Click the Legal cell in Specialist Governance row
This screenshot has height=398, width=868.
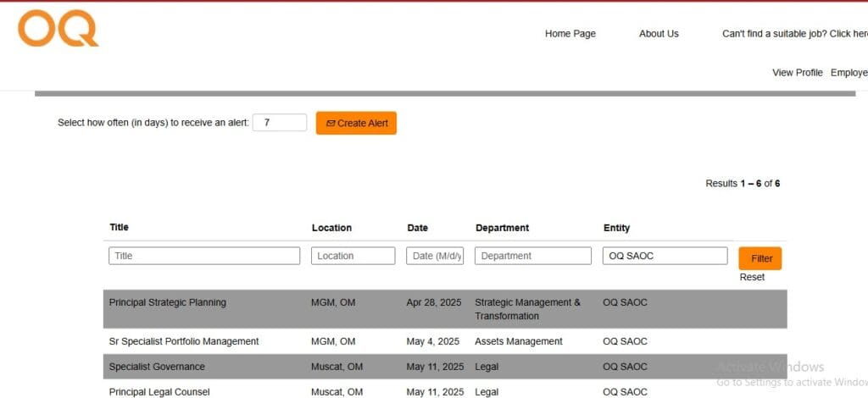pos(487,367)
